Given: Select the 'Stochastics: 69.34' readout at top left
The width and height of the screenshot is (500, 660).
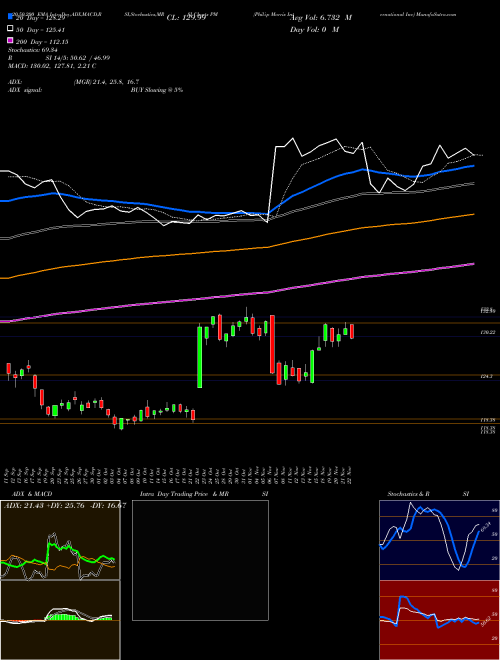Looking at the screenshot, I should tap(33, 50).
